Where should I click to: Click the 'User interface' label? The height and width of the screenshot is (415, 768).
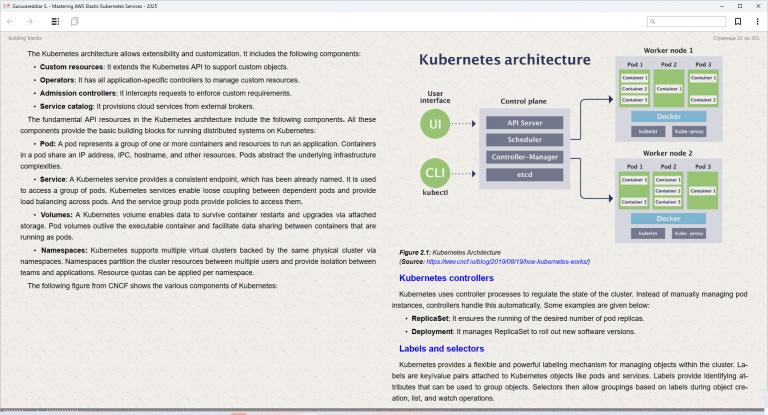435,97
